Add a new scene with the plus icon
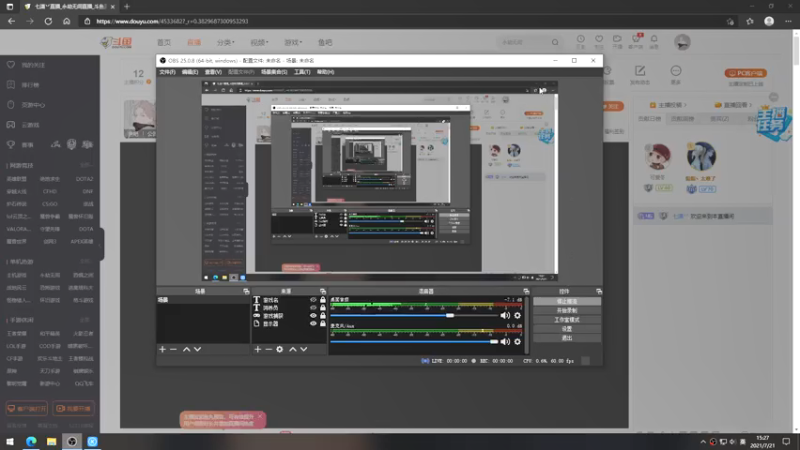This screenshot has width=800, height=450. (x=162, y=349)
